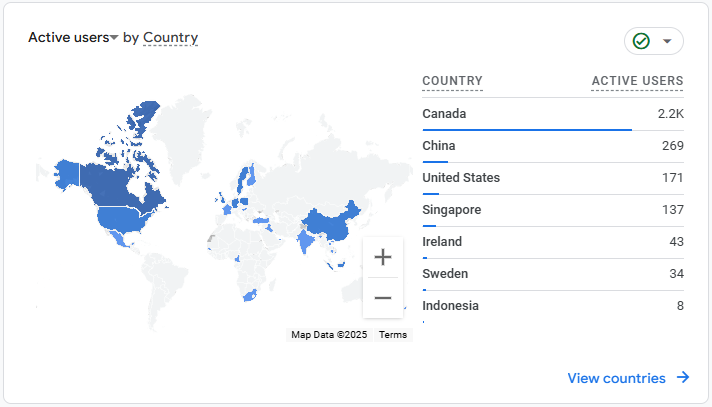Select the Singapore row

click(x=552, y=210)
